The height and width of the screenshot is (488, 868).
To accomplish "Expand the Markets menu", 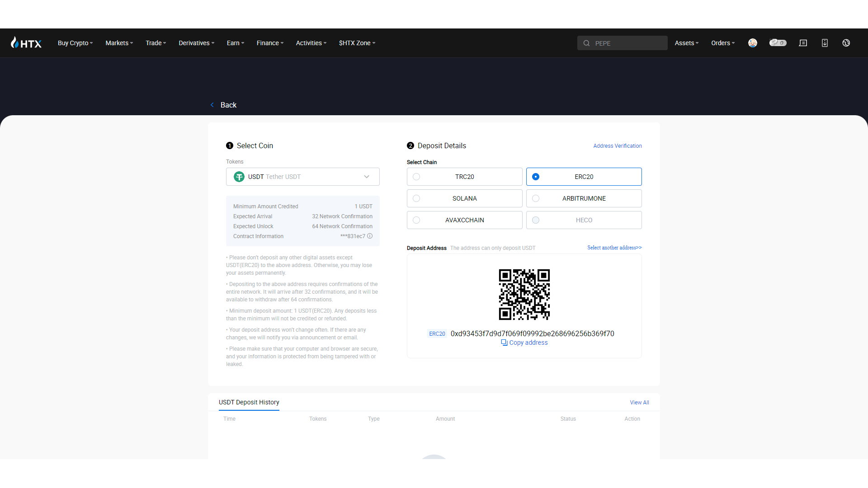I will click(119, 43).
